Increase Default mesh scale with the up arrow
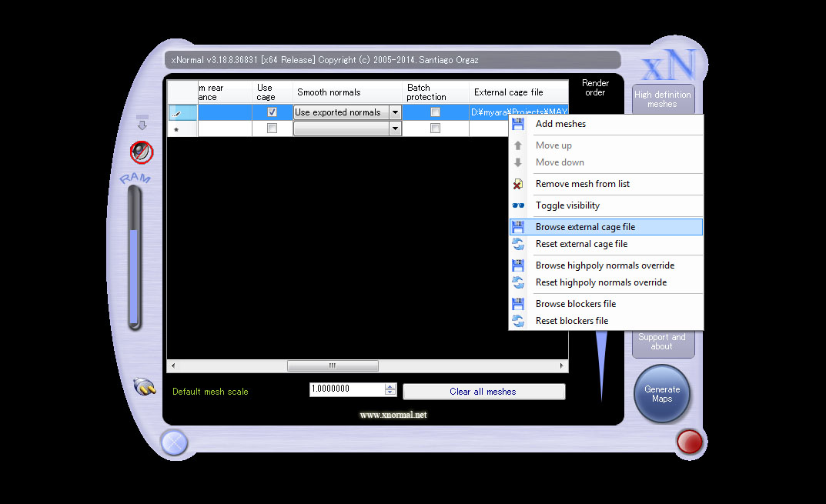 click(x=390, y=386)
